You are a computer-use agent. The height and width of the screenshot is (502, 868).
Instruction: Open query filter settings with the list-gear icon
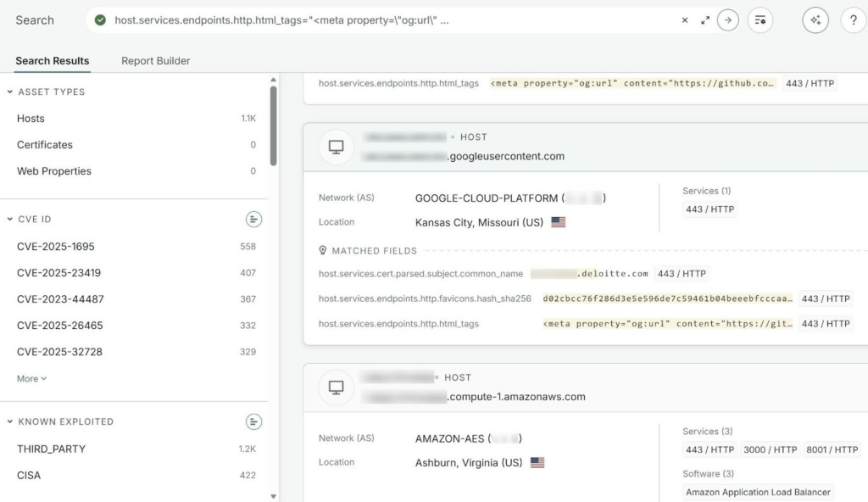click(x=760, y=20)
